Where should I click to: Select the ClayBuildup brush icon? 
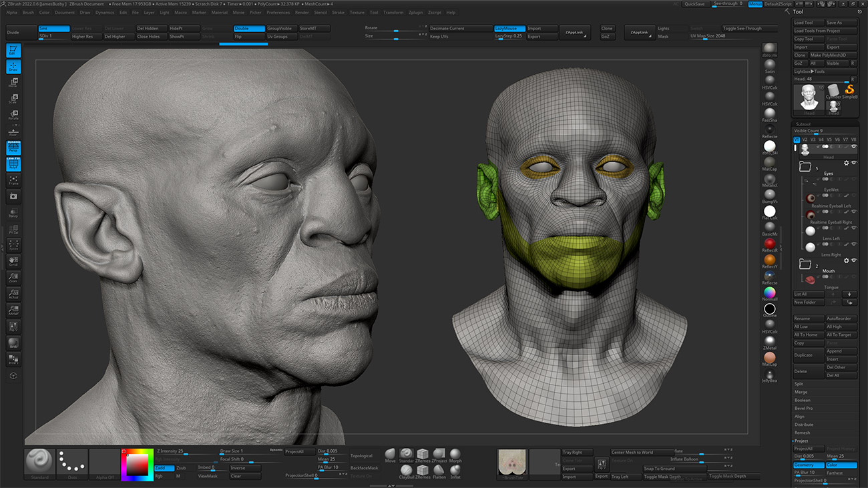pos(407,472)
